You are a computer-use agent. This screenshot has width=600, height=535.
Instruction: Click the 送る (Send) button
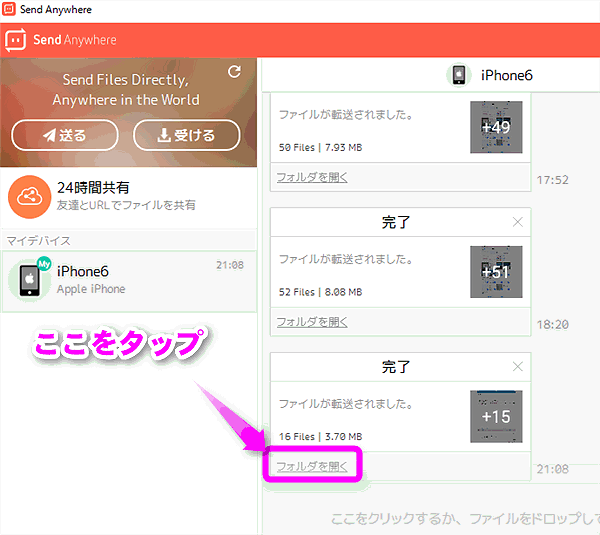65,135
